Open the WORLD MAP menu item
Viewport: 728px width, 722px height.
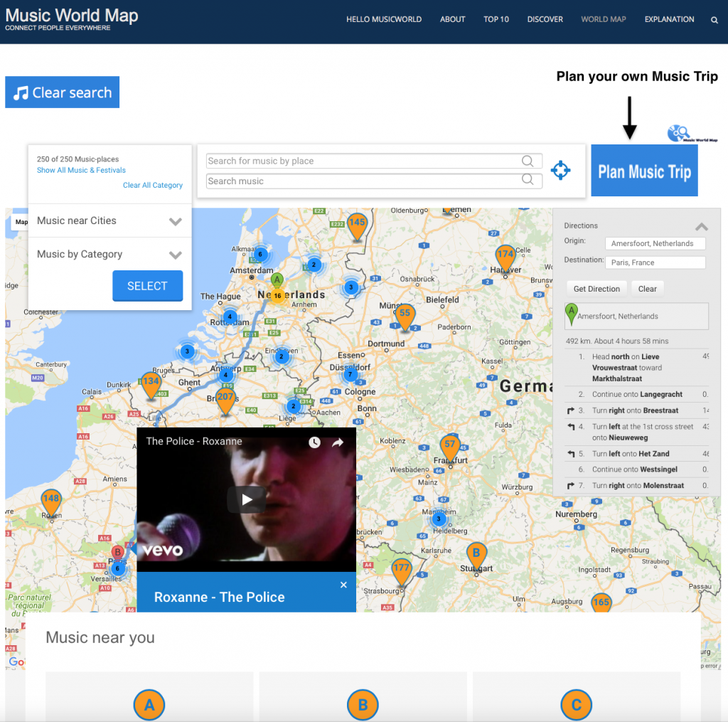tap(603, 19)
